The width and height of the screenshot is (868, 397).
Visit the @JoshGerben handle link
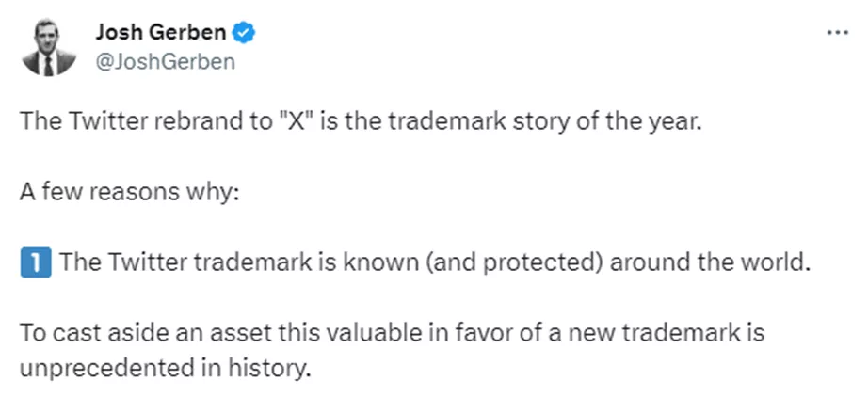165,62
